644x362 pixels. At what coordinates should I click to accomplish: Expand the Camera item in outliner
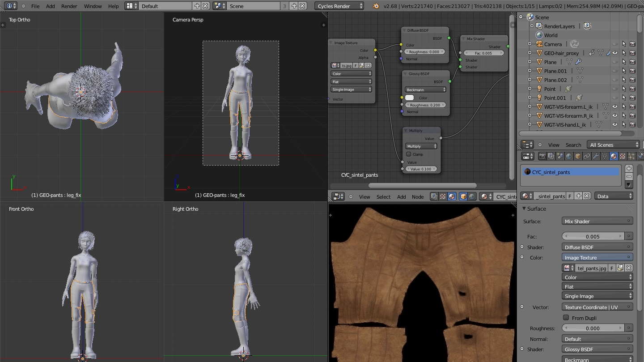pos(530,44)
